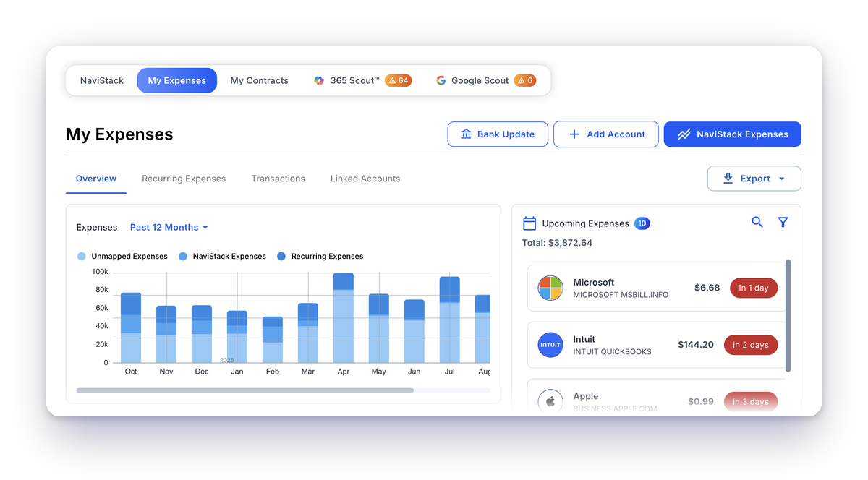Click the 'in 2 days' badge
Image resolution: width=868 pixels, height=480 pixels.
(751, 345)
